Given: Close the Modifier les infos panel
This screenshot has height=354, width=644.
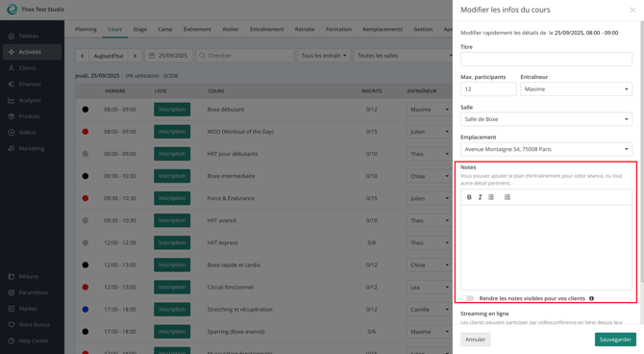Looking at the screenshot, I should [632, 10].
